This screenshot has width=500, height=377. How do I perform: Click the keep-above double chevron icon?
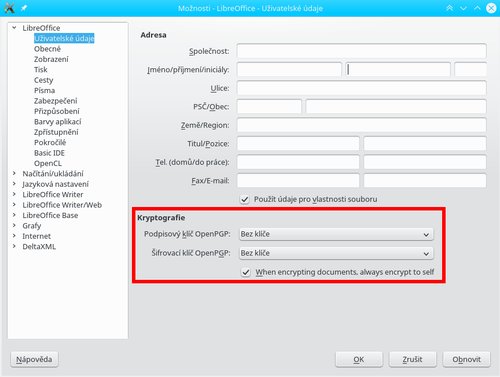(x=449, y=8)
